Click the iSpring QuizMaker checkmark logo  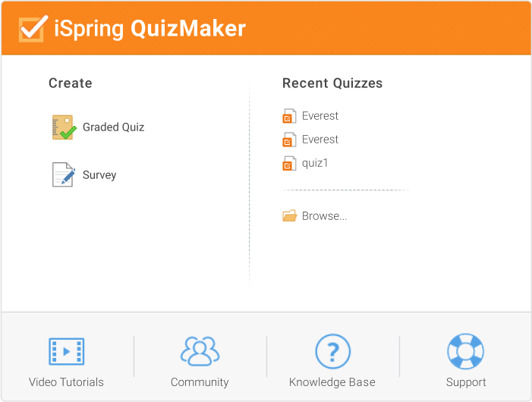tap(33, 28)
